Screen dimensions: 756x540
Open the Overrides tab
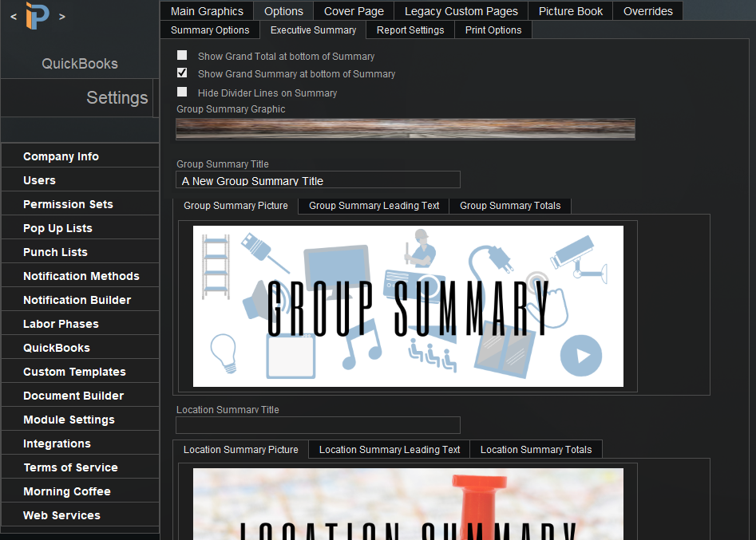click(x=647, y=10)
